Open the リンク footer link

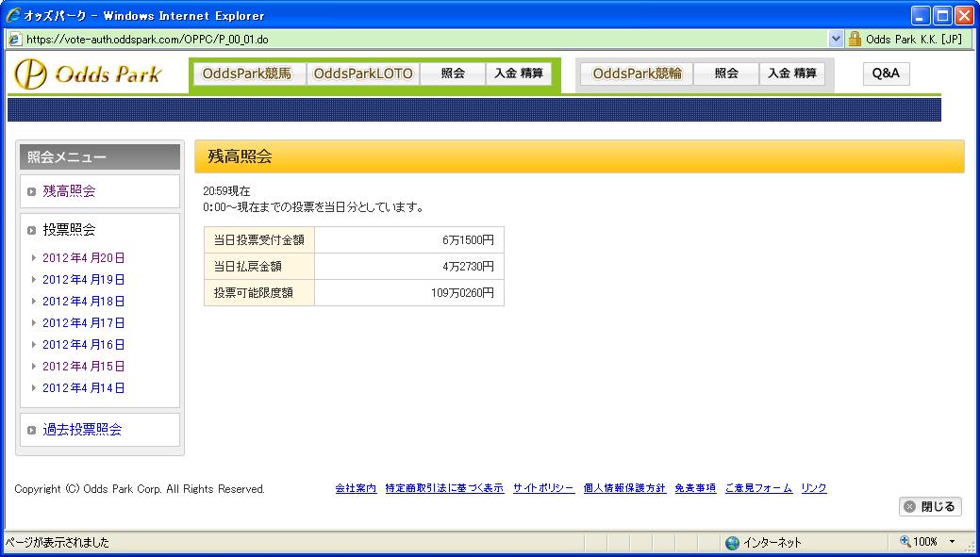click(814, 488)
